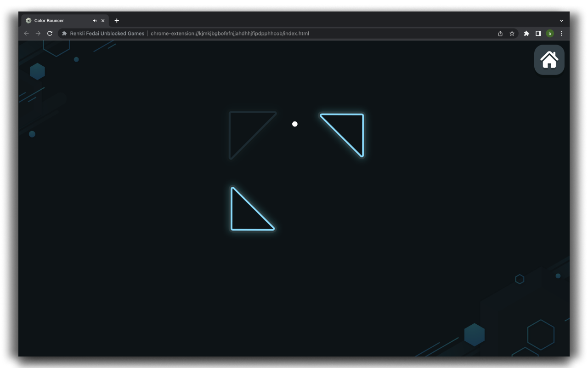Close the Color Bouncer tab
588x368 pixels.
pos(103,21)
